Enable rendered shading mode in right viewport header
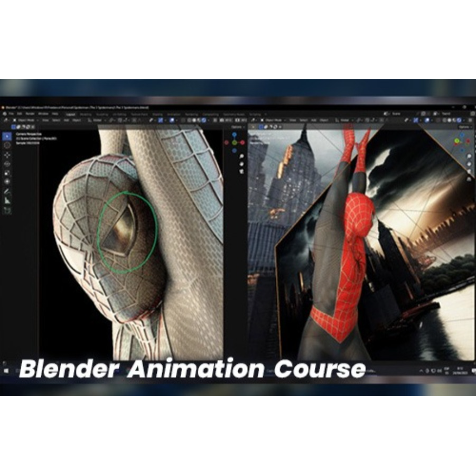 (459, 120)
